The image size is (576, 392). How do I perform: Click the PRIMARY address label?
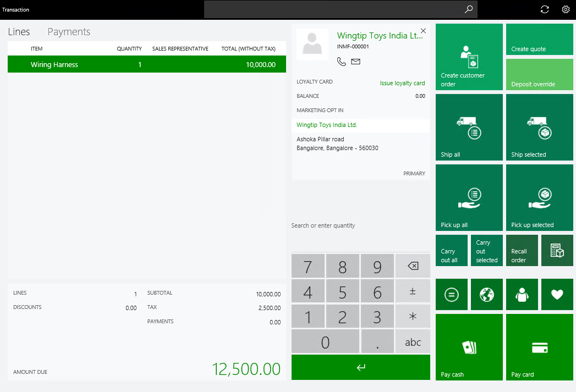[x=414, y=174]
